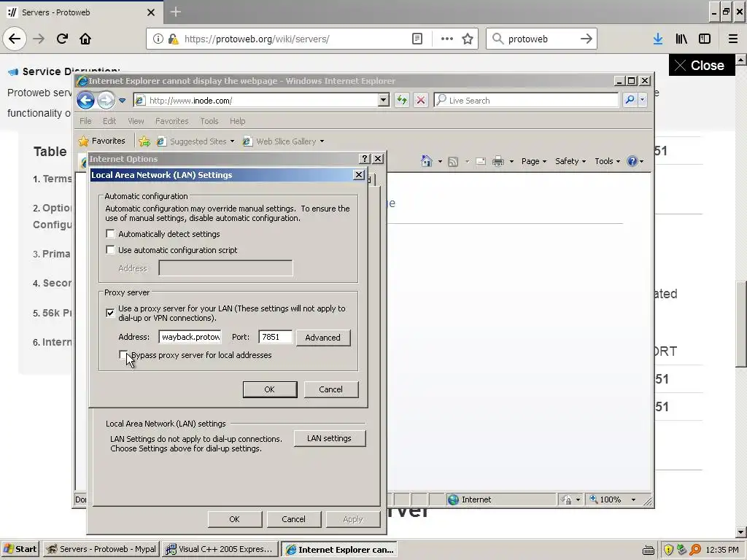Click the Live Search input box
Screen dimensions: 747x560
pos(526,100)
